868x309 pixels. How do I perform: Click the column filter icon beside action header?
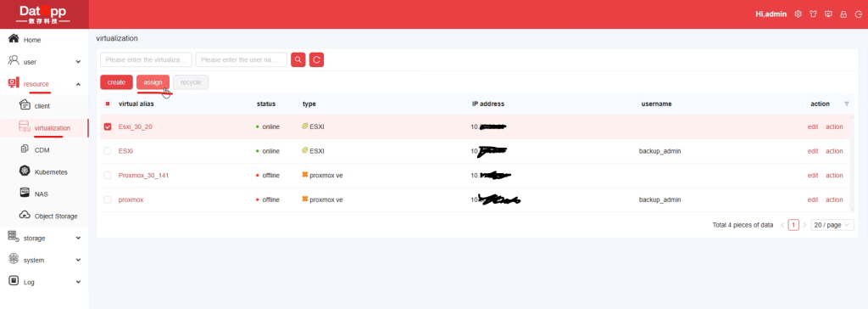click(x=847, y=104)
